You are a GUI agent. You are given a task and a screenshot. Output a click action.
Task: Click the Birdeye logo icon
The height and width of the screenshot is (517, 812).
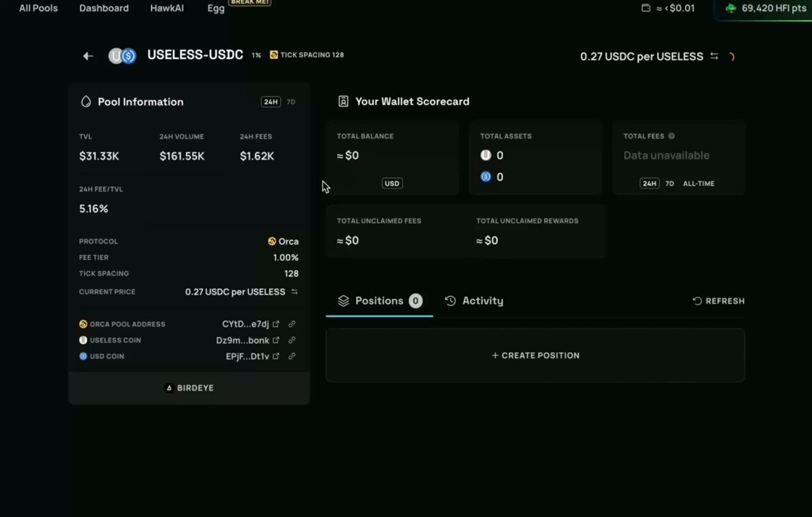pyautogui.click(x=169, y=388)
